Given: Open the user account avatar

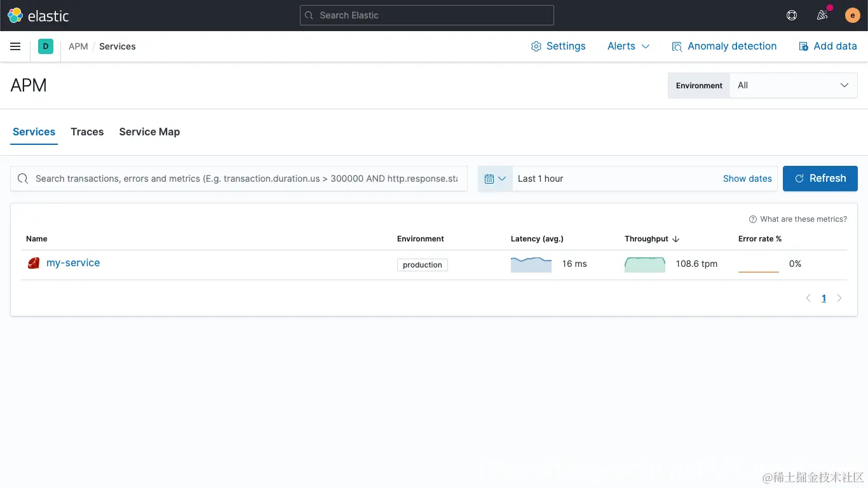Looking at the screenshot, I should 853,15.
